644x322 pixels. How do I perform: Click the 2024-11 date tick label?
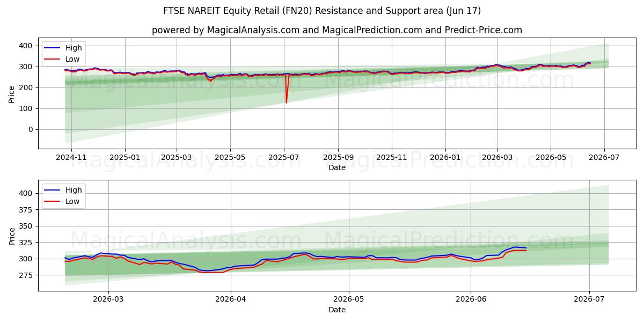[x=71, y=158]
